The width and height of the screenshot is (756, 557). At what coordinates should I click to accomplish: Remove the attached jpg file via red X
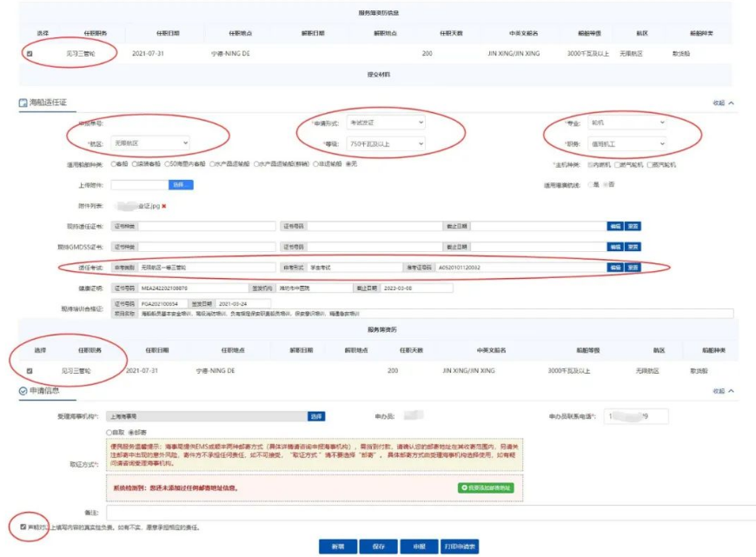tap(164, 206)
